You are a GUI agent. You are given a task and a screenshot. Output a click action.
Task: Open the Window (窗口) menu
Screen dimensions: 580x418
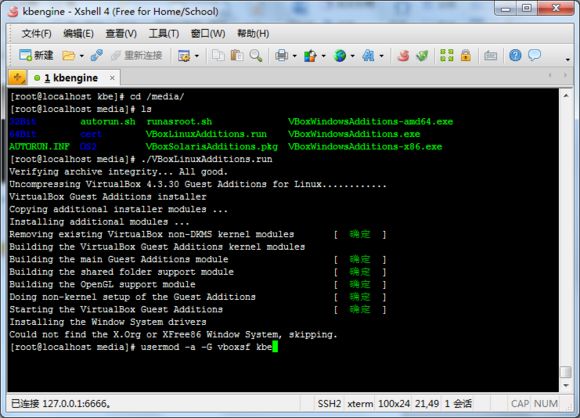(208, 34)
